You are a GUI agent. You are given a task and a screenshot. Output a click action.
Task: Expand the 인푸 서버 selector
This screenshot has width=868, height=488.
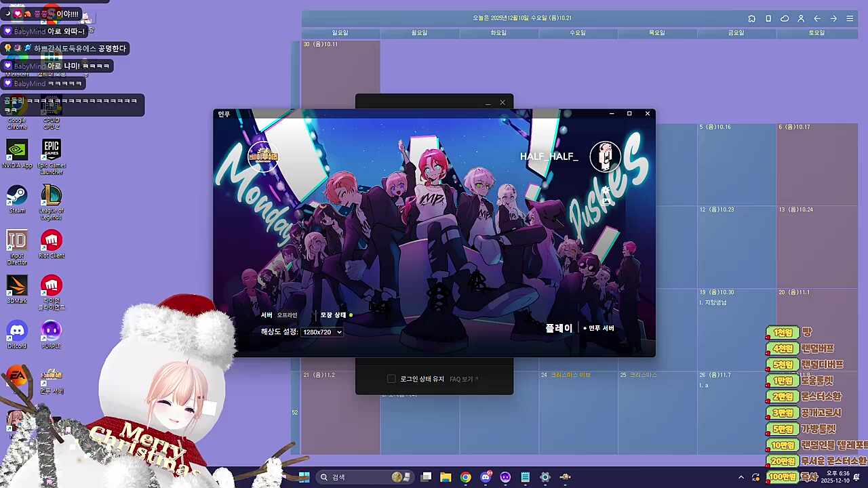pyautogui.click(x=600, y=328)
